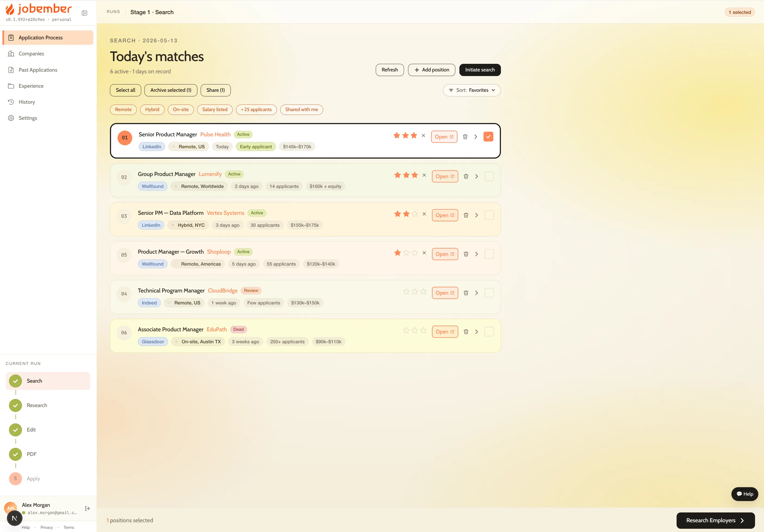Open Settings from sidebar
Viewport: 764px width, 532px height.
tap(48, 118)
